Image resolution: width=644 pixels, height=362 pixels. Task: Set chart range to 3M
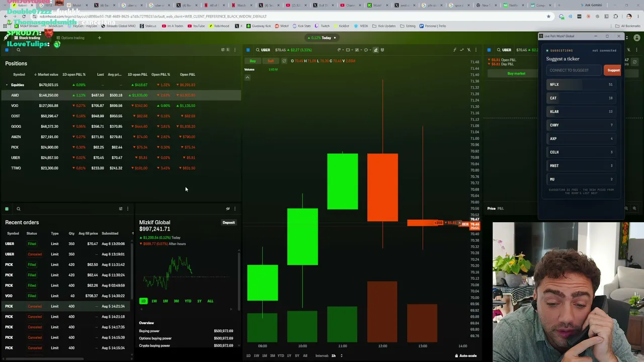272,356
